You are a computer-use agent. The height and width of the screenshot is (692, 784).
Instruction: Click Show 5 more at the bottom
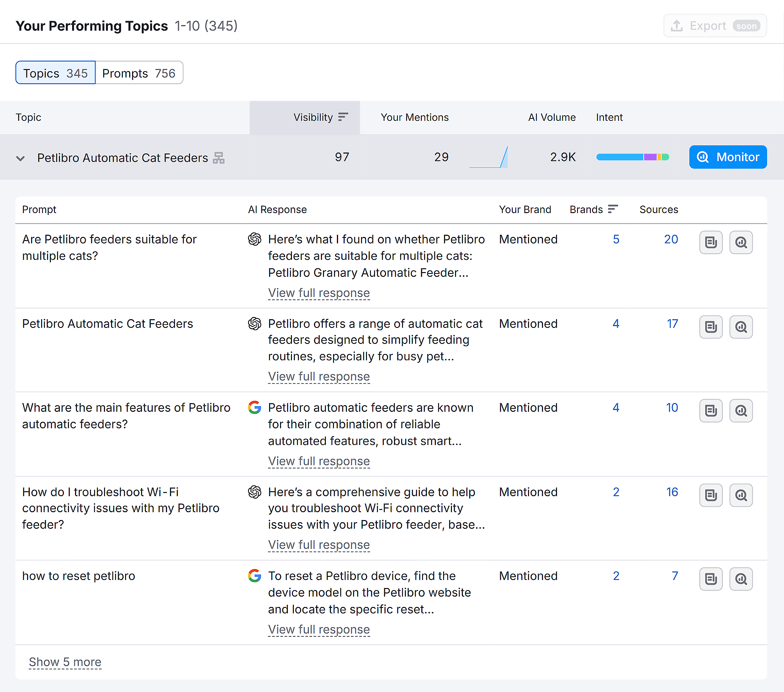coord(65,662)
